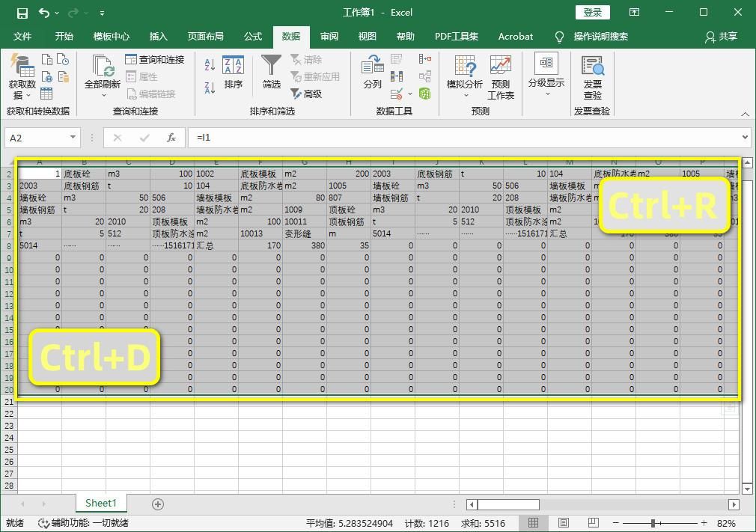Add a new sheet with plus icon

coord(158,504)
